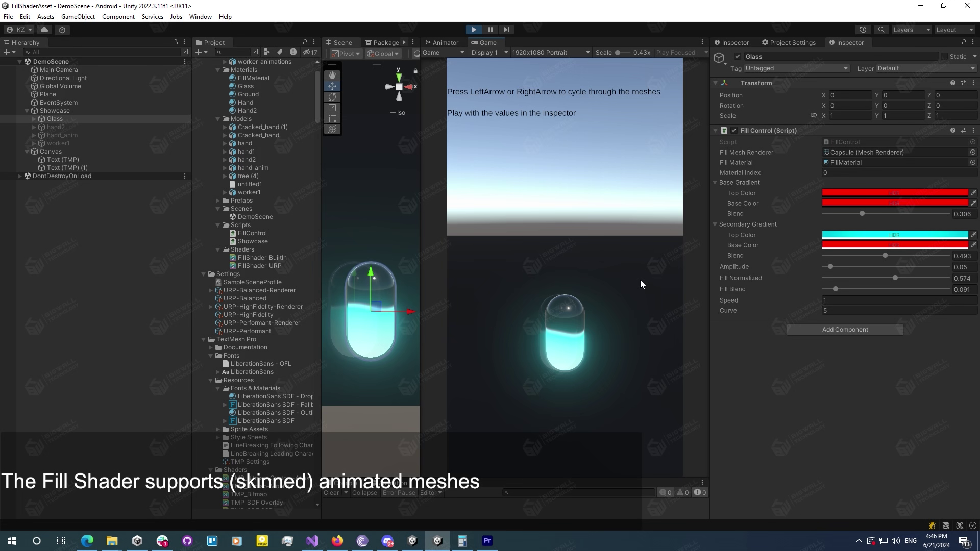Adjust the Fill Normalized slider
Screen dimensions: 980x551
coord(886,278)
